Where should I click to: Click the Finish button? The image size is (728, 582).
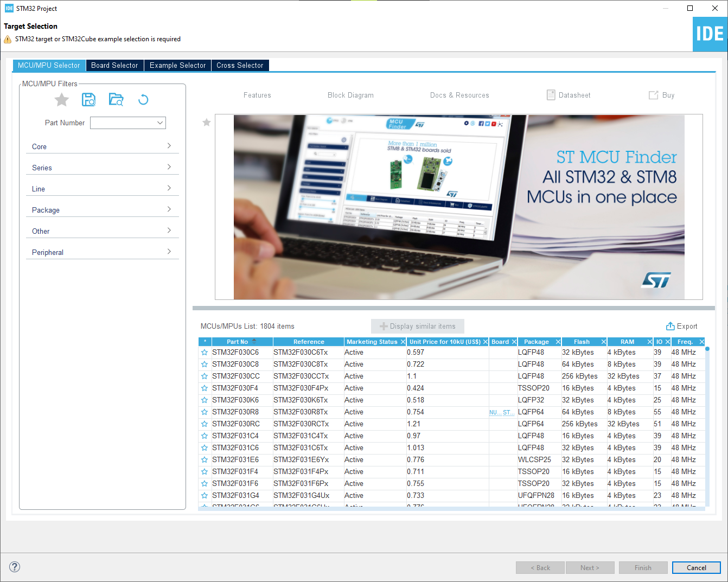pyautogui.click(x=643, y=567)
